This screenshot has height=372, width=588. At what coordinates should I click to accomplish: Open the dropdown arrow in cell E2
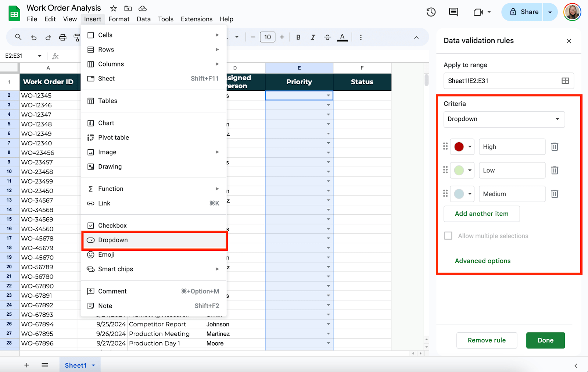328,96
